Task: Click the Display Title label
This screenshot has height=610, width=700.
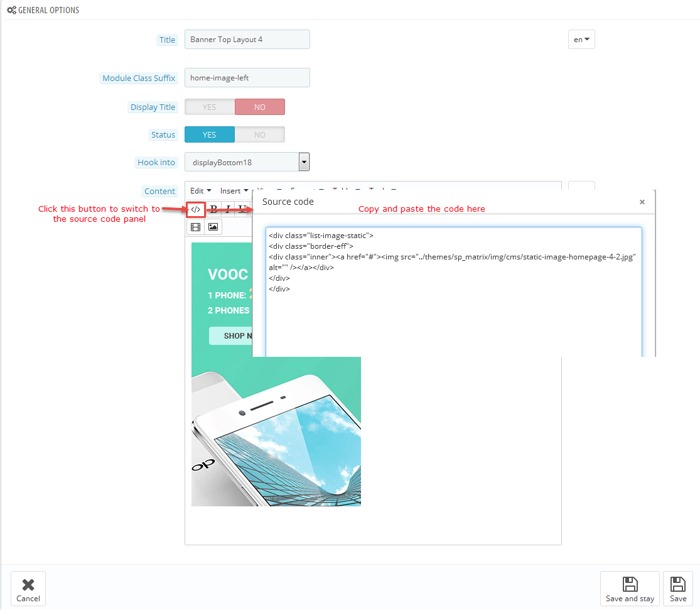Action: pyautogui.click(x=153, y=107)
